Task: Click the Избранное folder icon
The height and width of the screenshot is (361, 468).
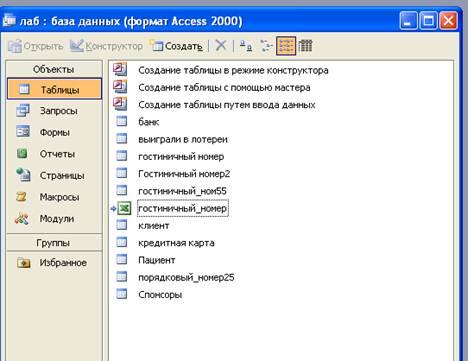Action: (24, 263)
